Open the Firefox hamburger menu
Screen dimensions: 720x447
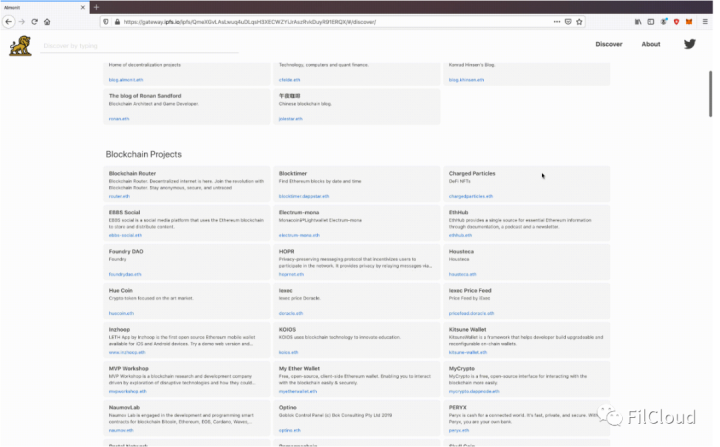click(705, 22)
